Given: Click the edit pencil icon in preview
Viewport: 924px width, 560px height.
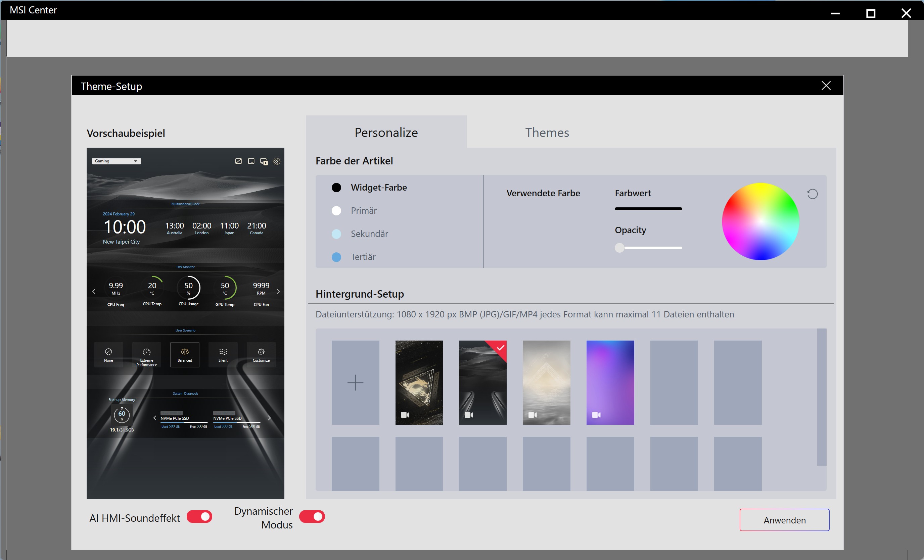Looking at the screenshot, I should 238,161.
